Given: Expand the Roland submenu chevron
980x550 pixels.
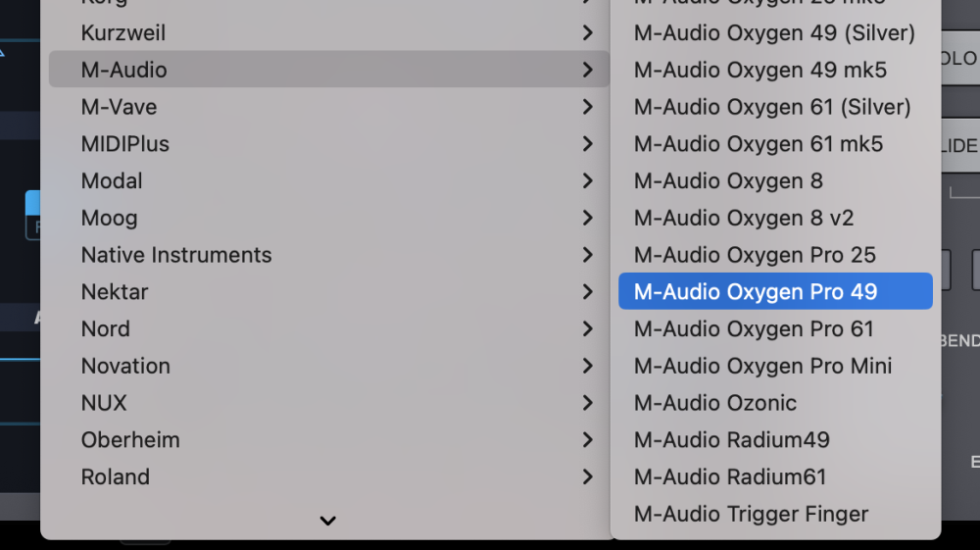Looking at the screenshot, I should coord(587,477).
